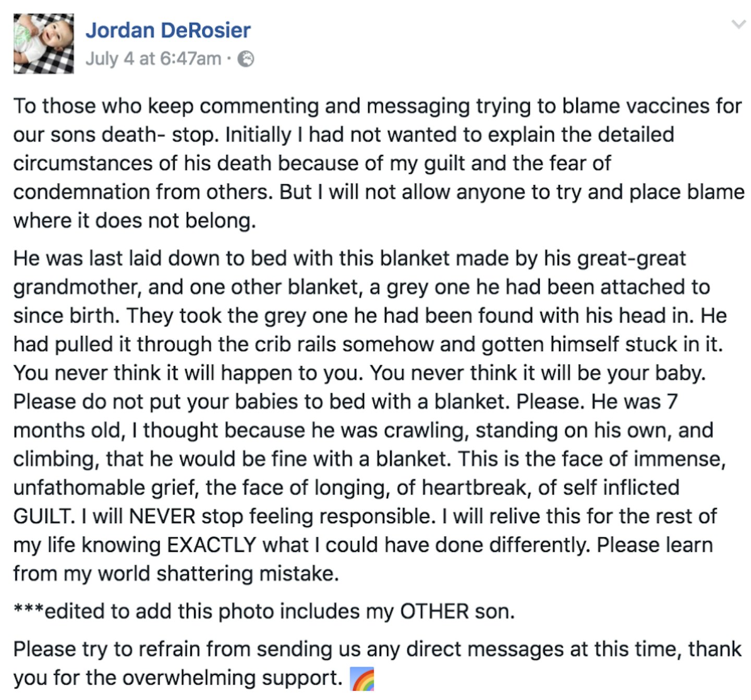Visit the Jordan DeRosier profile name link

pyautogui.click(x=168, y=30)
